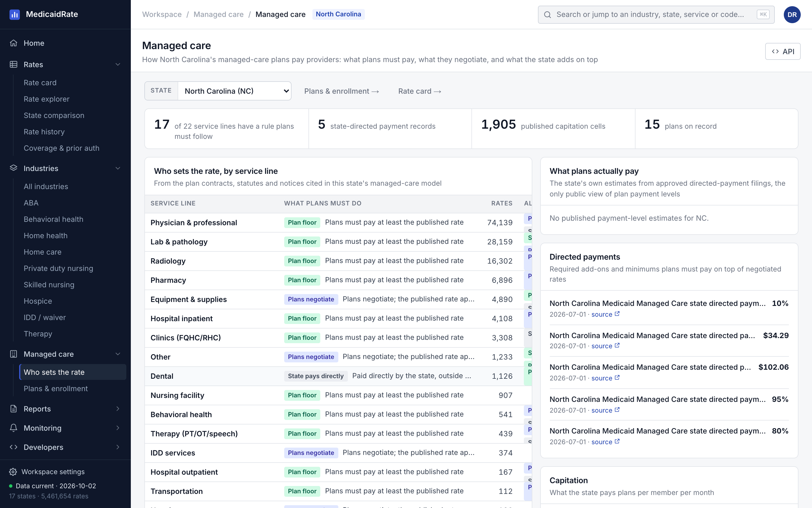Click Plan floor badge in Pharmacy row

coord(302,280)
